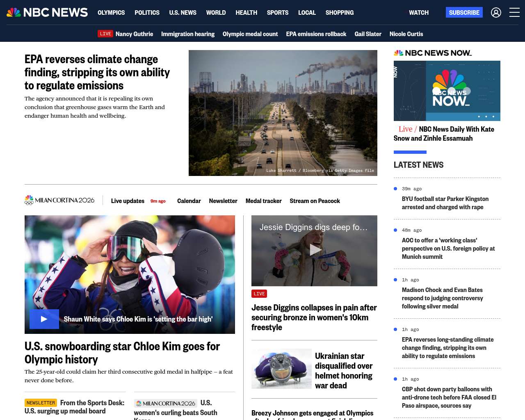Read the EPA reverses climate change headline
The height and width of the screenshot is (420, 525).
(97, 72)
